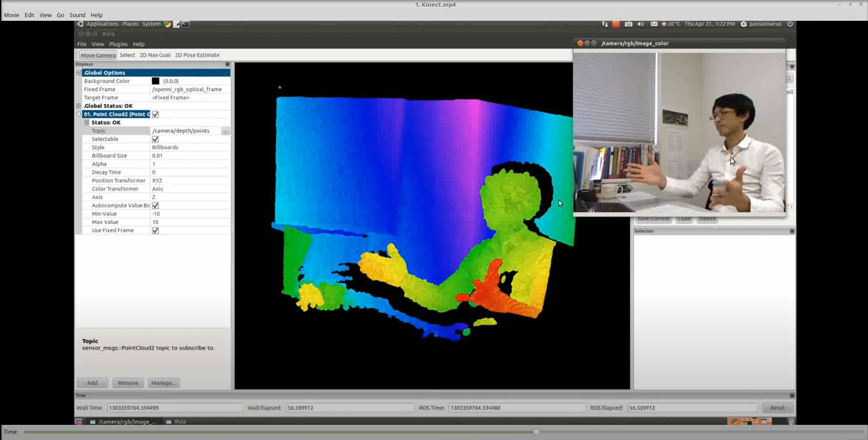Click the Target Frame value <Fixed Frame>
868x440 pixels.
pyautogui.click(x=190, y=98)
